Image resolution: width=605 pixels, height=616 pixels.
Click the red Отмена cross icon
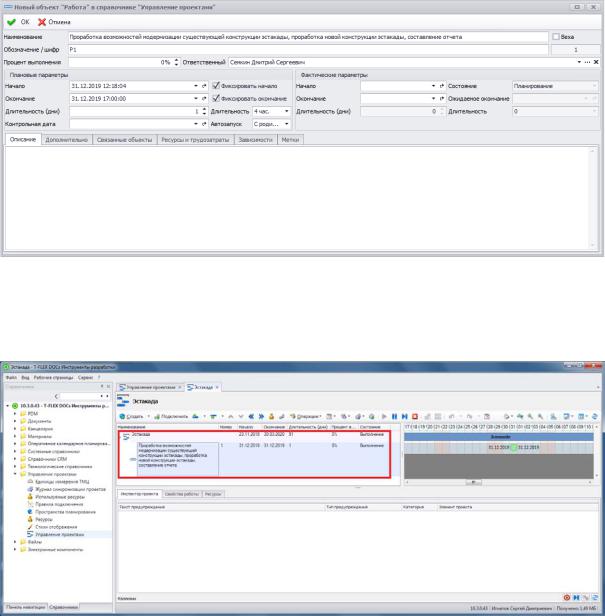pos(42,22)
